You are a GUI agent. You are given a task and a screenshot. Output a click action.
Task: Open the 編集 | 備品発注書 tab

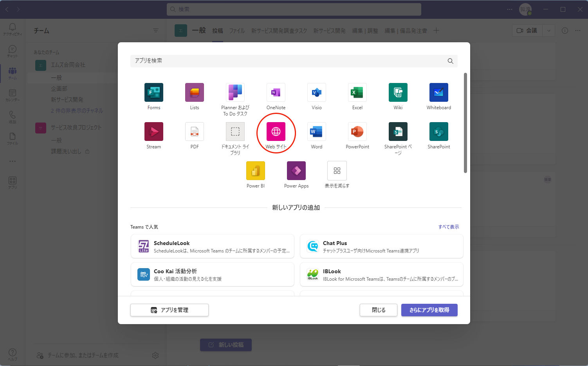[406, 31]
